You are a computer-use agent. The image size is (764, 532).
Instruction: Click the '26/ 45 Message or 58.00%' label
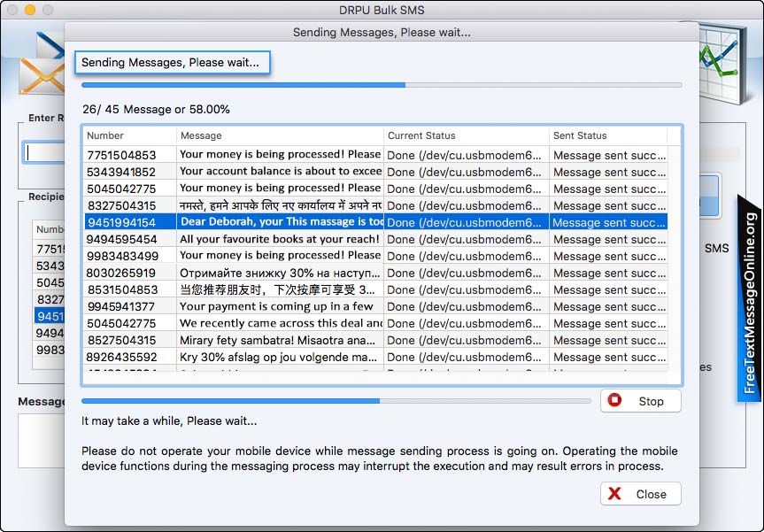[x=156, y=109]
